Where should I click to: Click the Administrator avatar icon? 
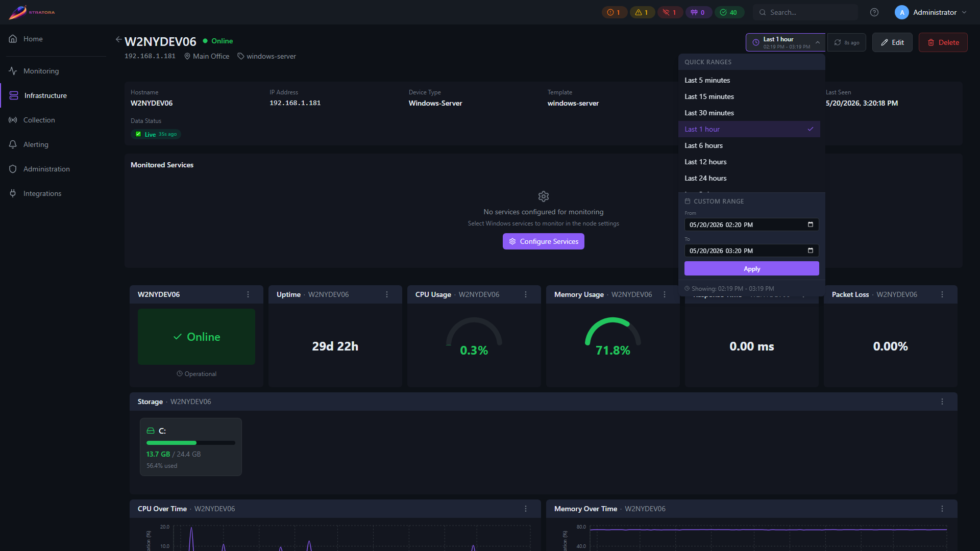click(902, 12)
